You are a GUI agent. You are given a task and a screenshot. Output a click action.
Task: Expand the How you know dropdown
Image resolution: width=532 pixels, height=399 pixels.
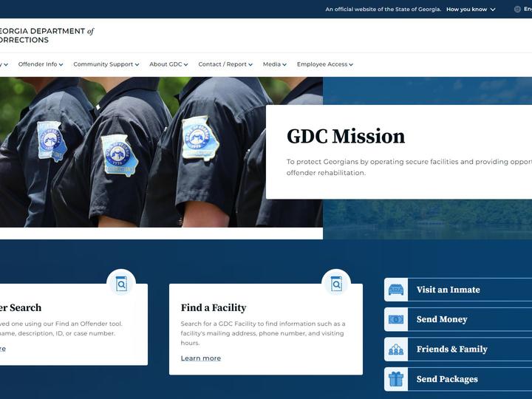point(471,9)
